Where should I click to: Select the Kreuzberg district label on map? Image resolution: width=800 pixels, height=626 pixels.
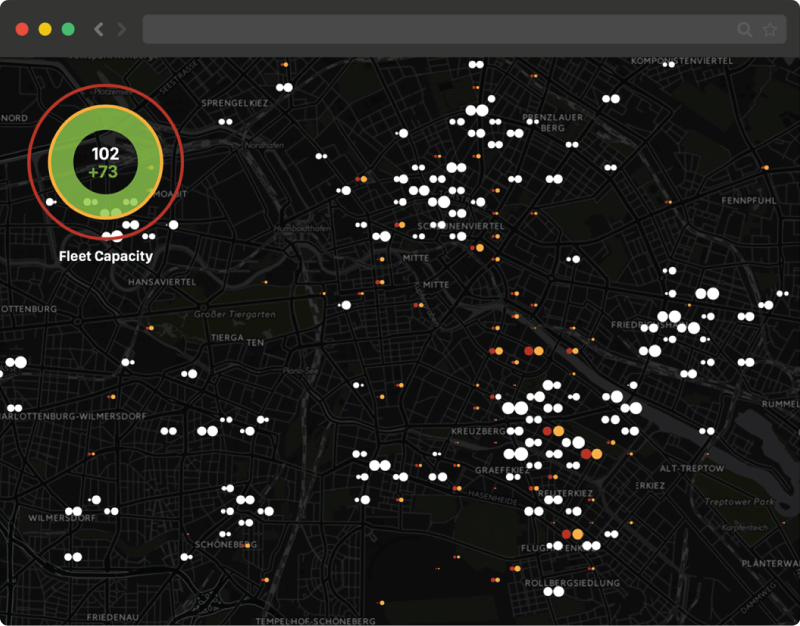pos(478,431)
